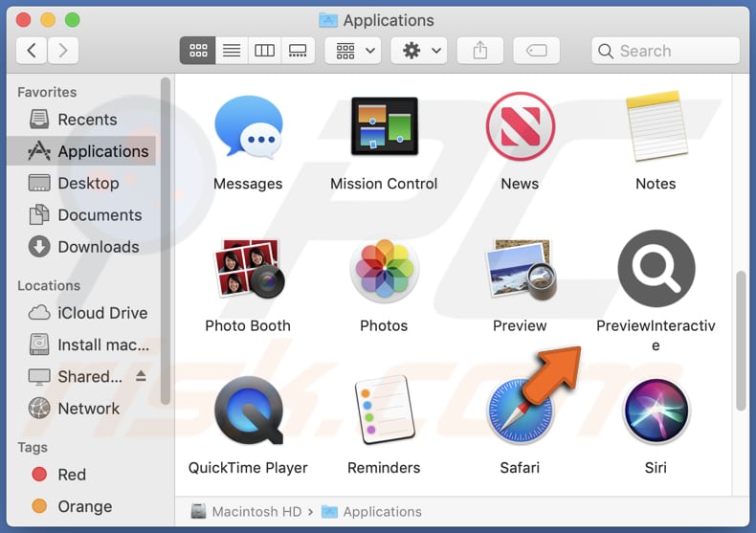
Task: Select Downloads in the sidebar
Action: tap(82, 247)
